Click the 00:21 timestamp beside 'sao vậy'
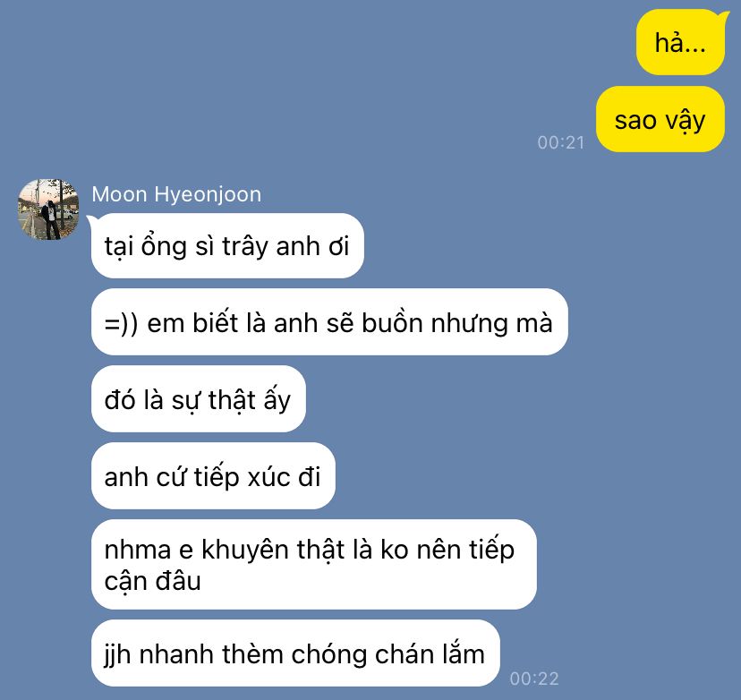The height and width of the screenshot is (700, 741). (x=561, y=142)
